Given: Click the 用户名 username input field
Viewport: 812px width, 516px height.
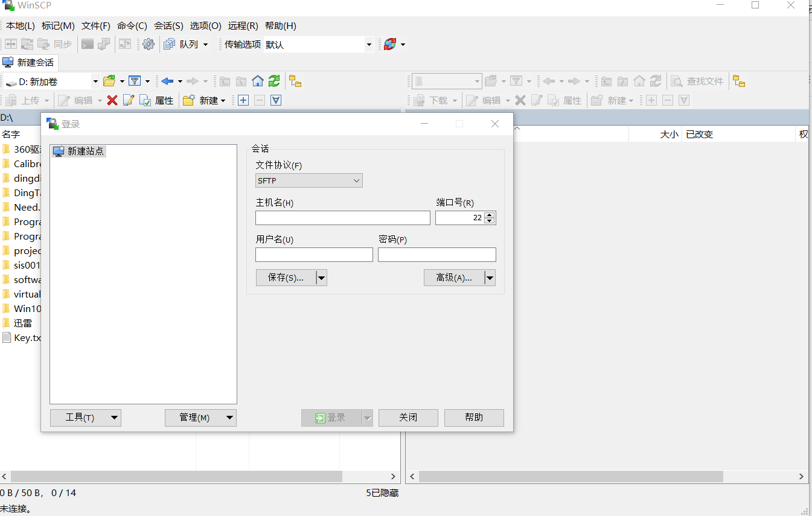Looking at the screenshot, I should point(314,255).
